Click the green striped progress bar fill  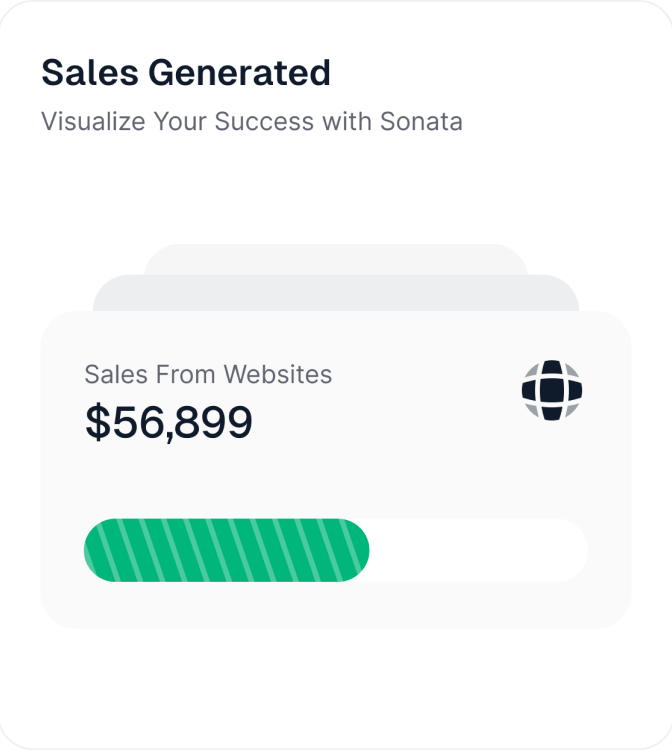(227, 550)
